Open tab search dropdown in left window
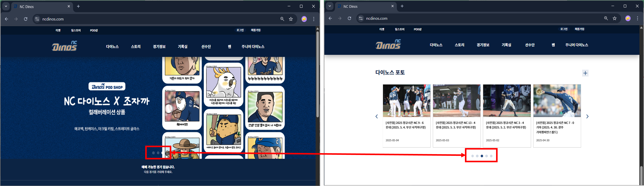Viewport: 644px width, 186px height. (x=6, y=6)
